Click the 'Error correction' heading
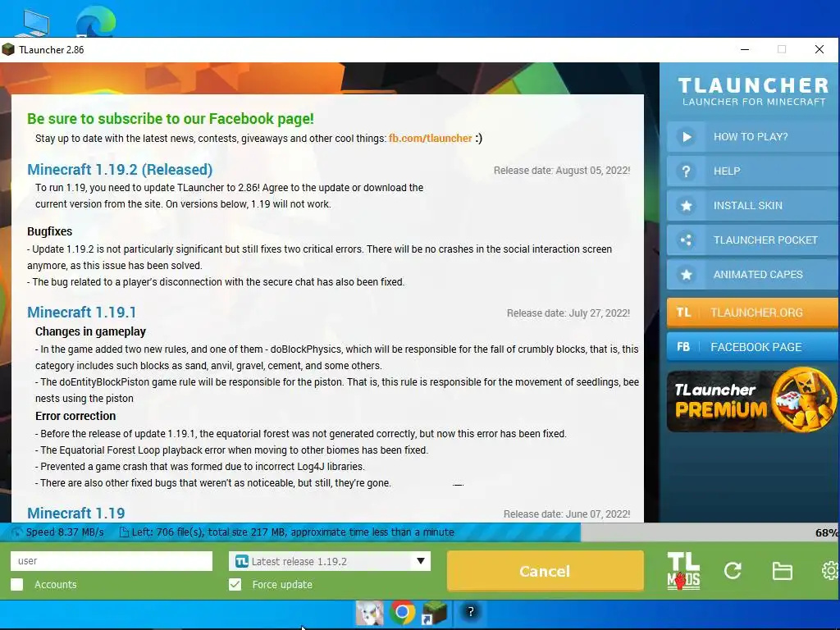840x630 pixels. [75, 416]
